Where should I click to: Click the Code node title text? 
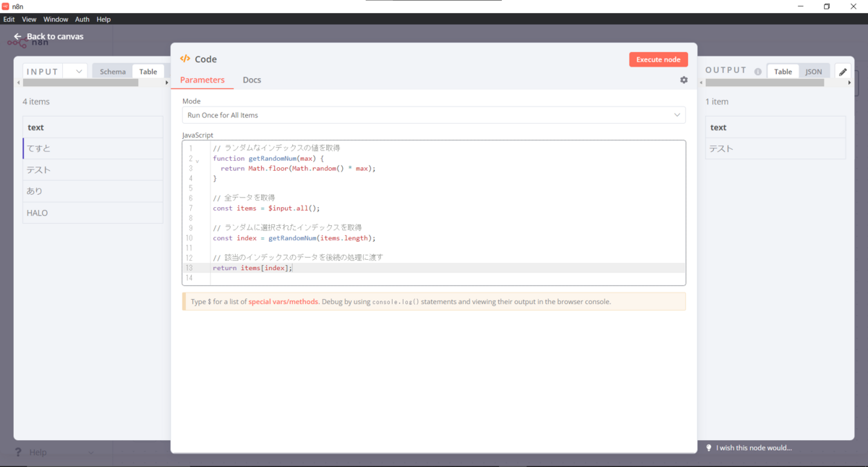[x=205, y=59]
